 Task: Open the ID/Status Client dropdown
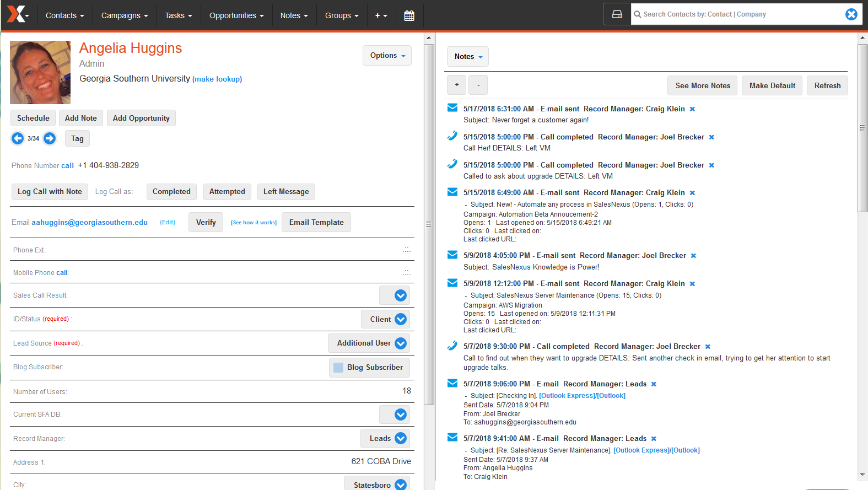point(401,319)
